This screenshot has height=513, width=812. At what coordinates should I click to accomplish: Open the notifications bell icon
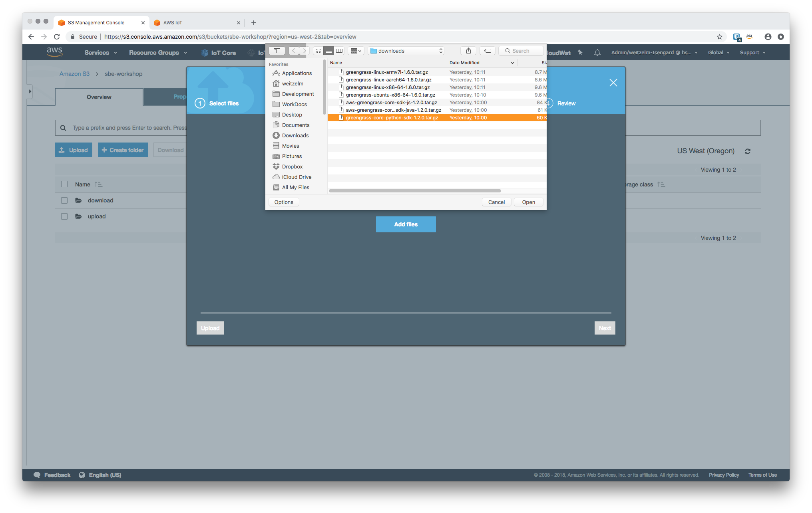click(x=597, y=53)
